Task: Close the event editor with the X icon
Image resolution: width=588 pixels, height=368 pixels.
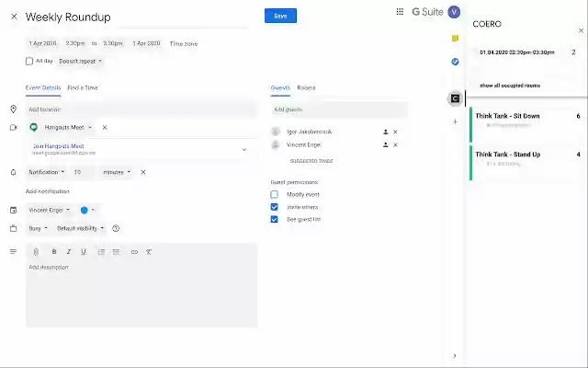Action: (14, 17)
